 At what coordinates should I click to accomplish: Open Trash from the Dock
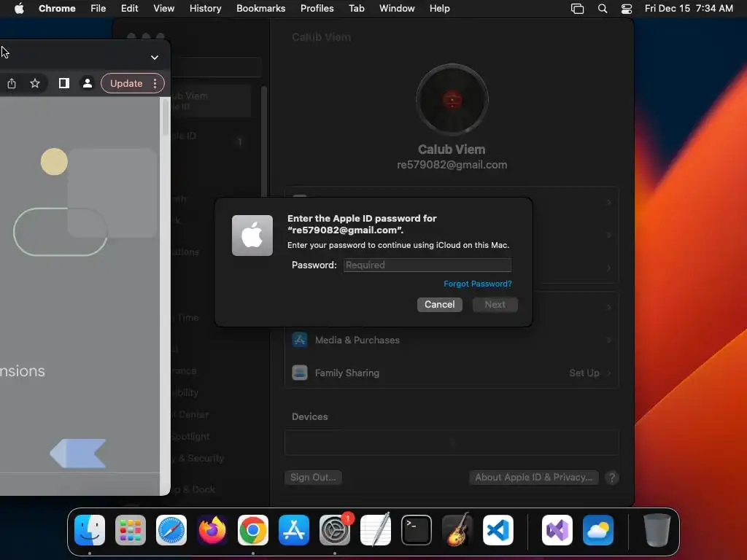click(657, 530)
